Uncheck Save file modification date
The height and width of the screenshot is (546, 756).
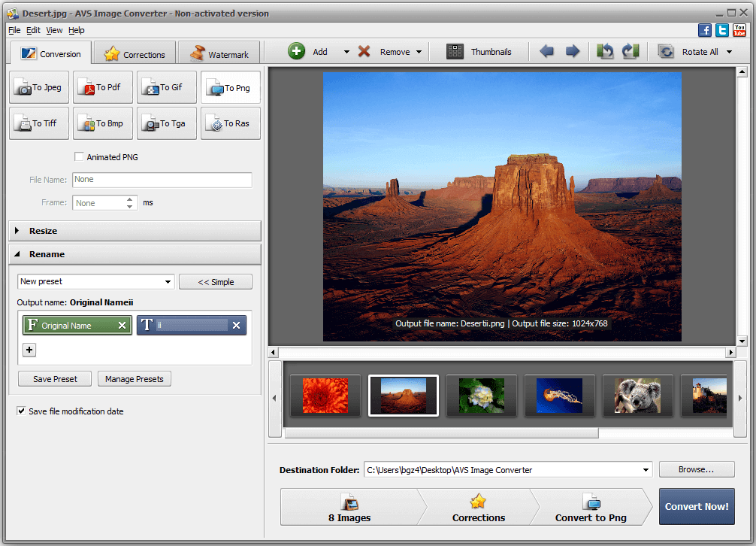pos(21,411)
